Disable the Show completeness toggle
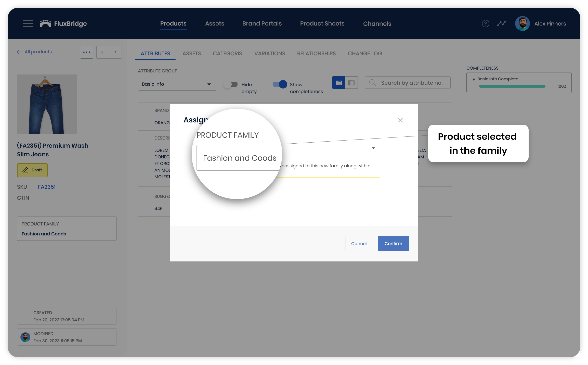 point(280,84)
